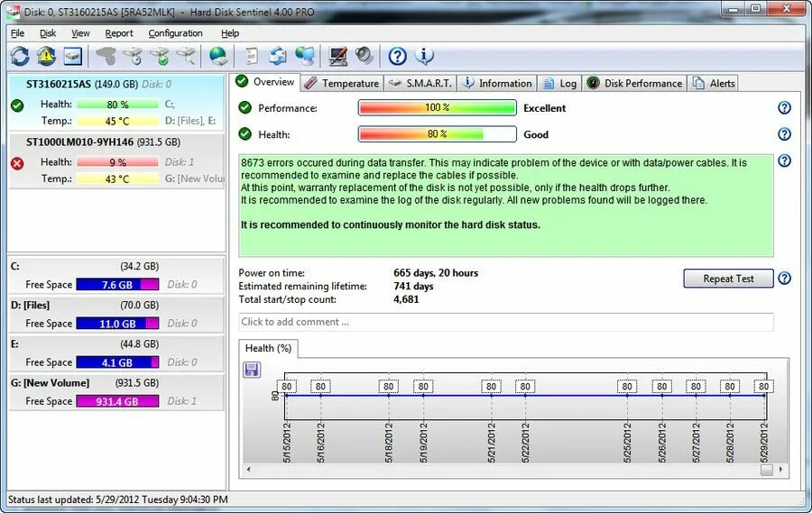Click the report document toolbar icon

[x=252, y=56]
